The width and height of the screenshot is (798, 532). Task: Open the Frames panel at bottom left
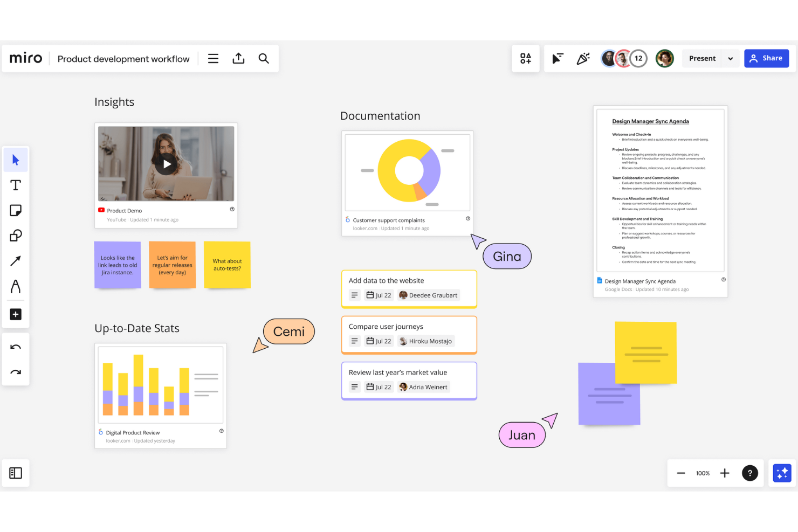click(16, 473)
